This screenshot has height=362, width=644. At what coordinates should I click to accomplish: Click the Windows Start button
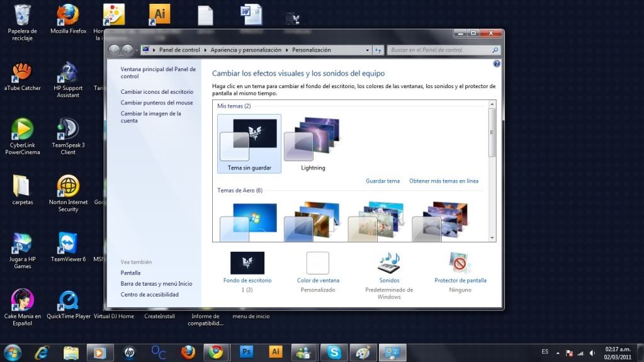pyautogui.click(x=13, y=353)
